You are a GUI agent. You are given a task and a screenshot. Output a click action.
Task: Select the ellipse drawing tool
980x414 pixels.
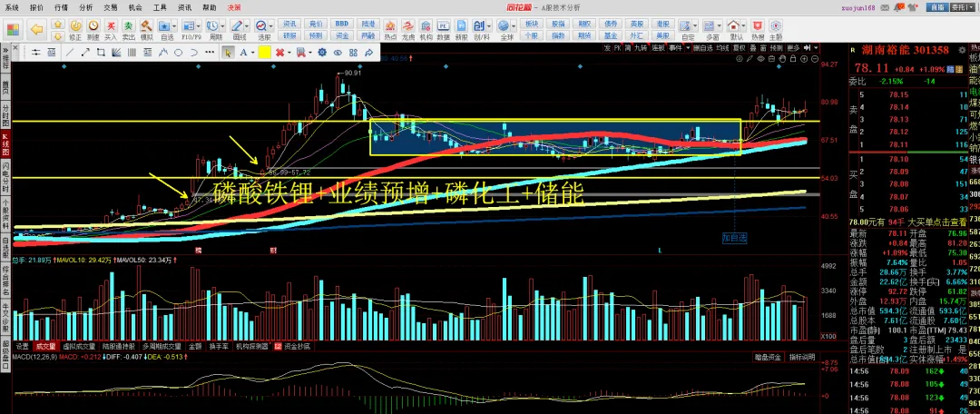[178, 53]
